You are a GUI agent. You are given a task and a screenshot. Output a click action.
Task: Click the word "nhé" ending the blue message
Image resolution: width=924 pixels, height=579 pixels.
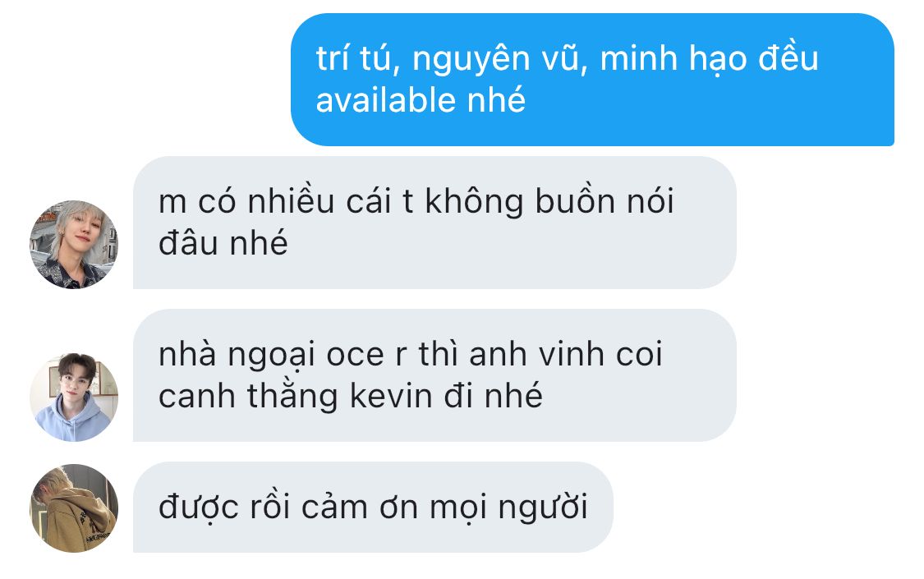(496, 100)
